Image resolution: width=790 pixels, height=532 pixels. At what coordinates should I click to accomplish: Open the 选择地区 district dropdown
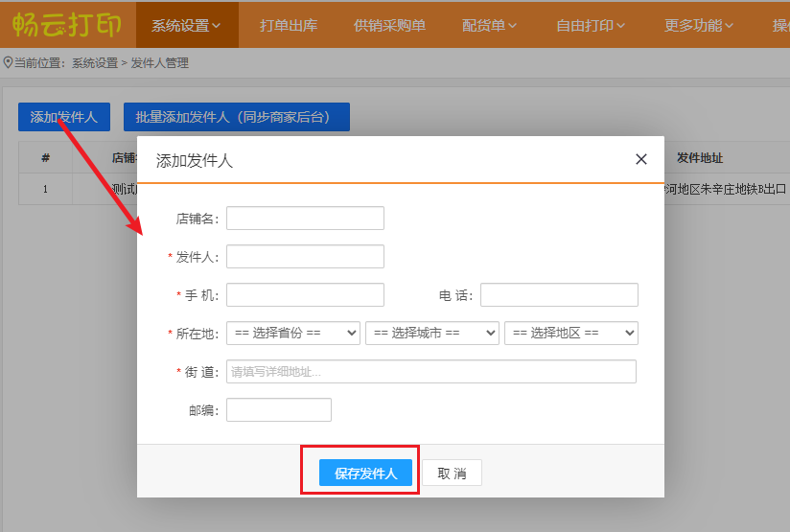[x=571, y=333]
